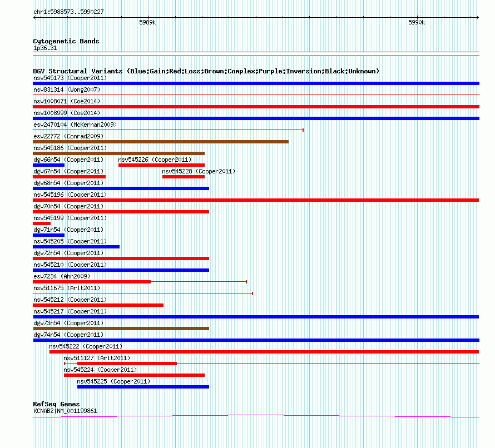Open variant nsv545186 (Cooper2011) label
The width and height of the screenshot is (495, 448).
tap(70, 148)
